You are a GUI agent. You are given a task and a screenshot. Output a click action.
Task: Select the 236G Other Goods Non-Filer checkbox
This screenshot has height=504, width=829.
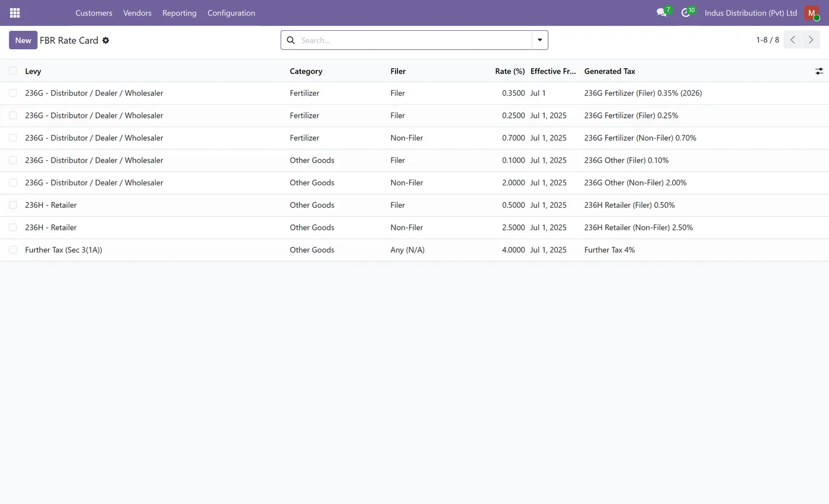[13, 182]
